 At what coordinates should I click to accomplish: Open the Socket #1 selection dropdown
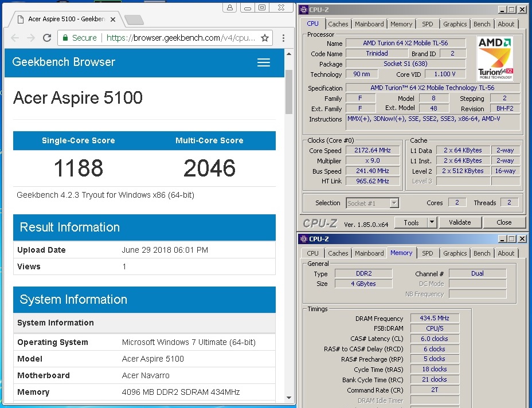click(x=394, y=203)
